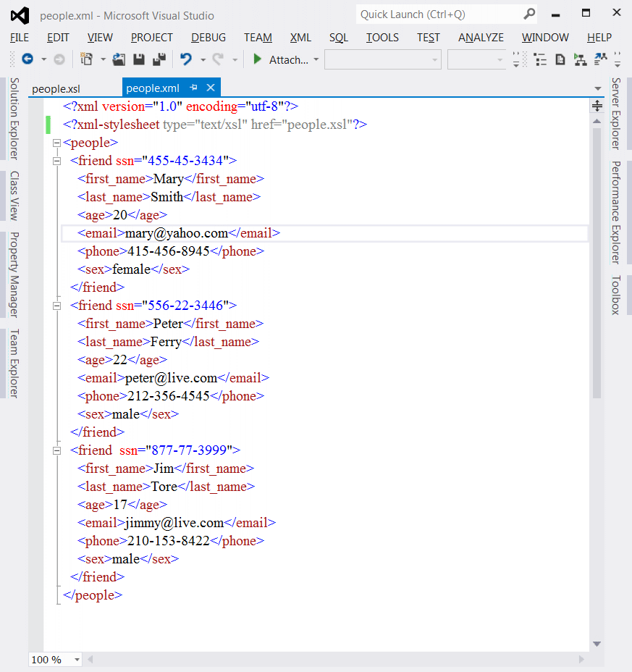Click the vertical scrollbar up arrow
Viewport: 632px width, 672px height.
(597, 121)
